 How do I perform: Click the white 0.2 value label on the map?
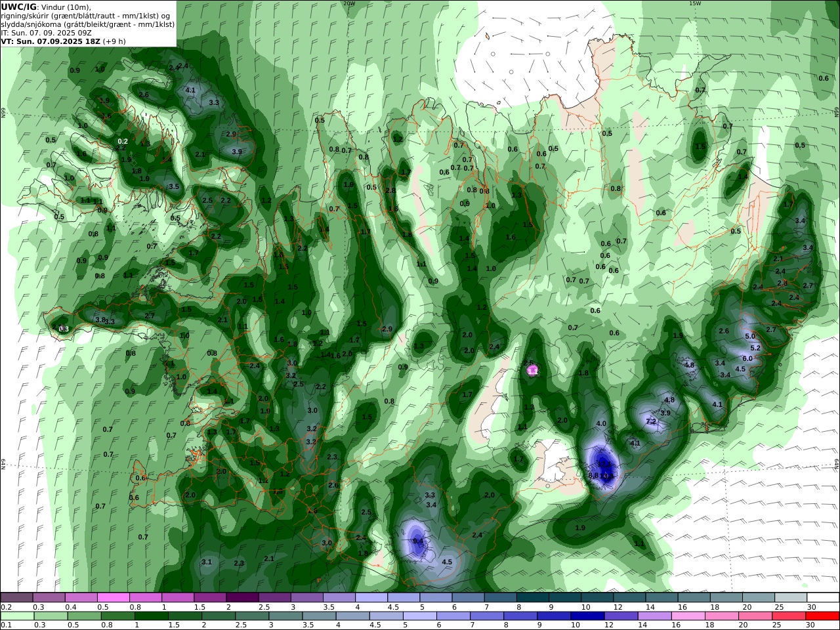123,141
